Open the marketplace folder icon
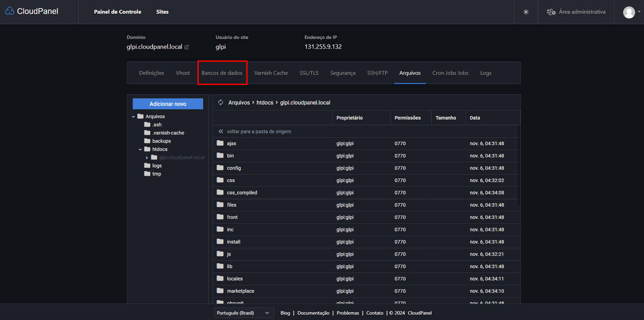This screenshot has height=320, width=644. pos(220,291)
